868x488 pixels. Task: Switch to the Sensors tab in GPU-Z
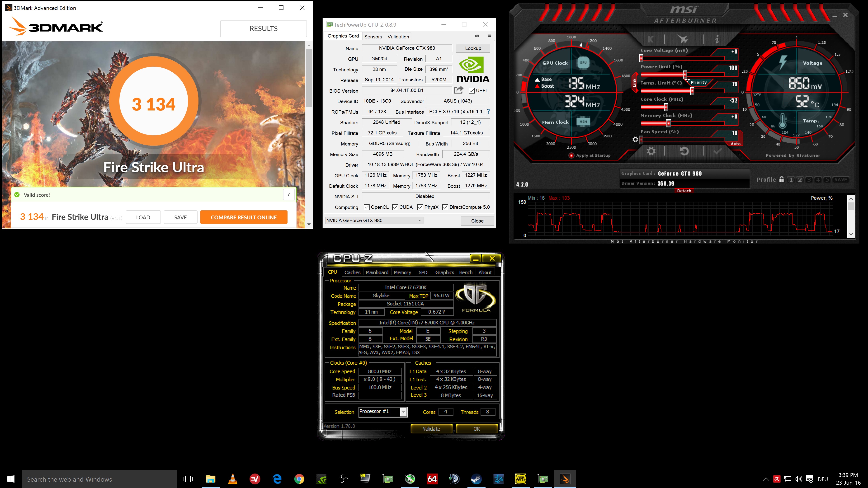pos(373,36)
